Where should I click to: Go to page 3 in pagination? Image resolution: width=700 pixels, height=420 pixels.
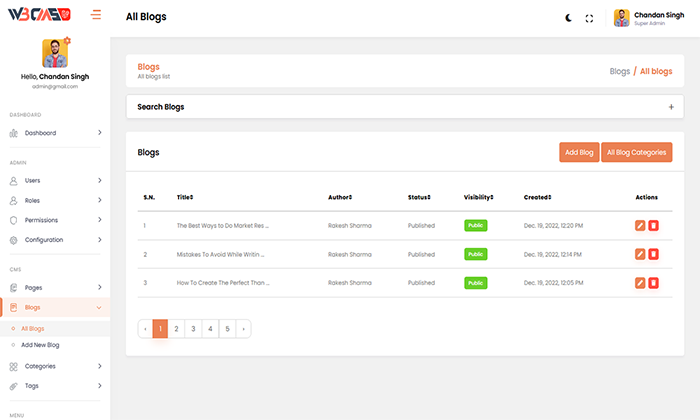[x=193, y=328]
